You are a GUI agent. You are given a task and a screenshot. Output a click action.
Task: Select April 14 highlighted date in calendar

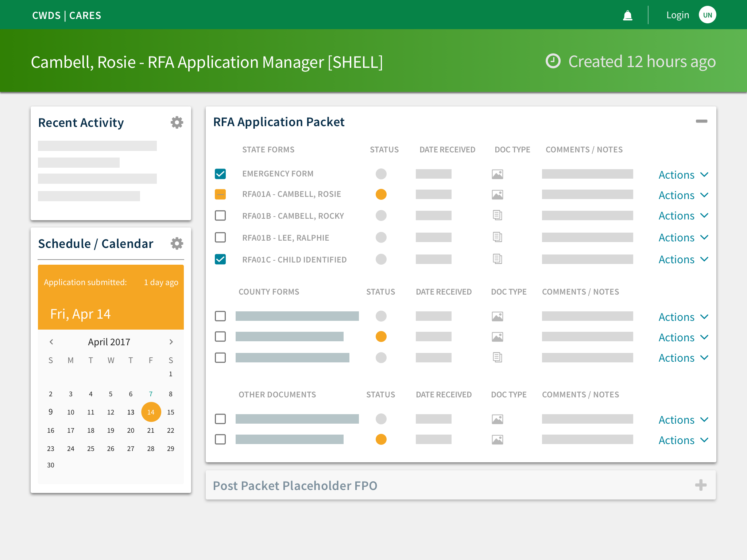tap(151, 412)
